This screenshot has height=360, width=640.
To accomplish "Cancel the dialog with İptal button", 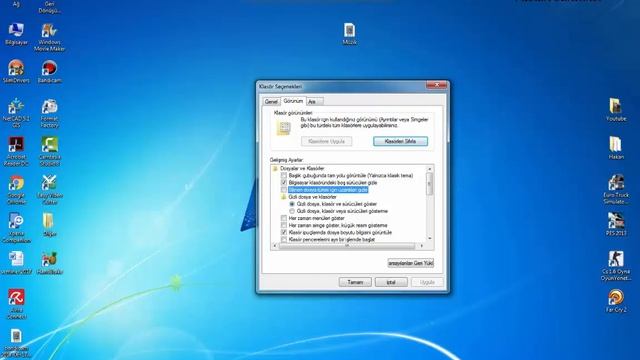I will pyautogui.click(x=391, y=282).
